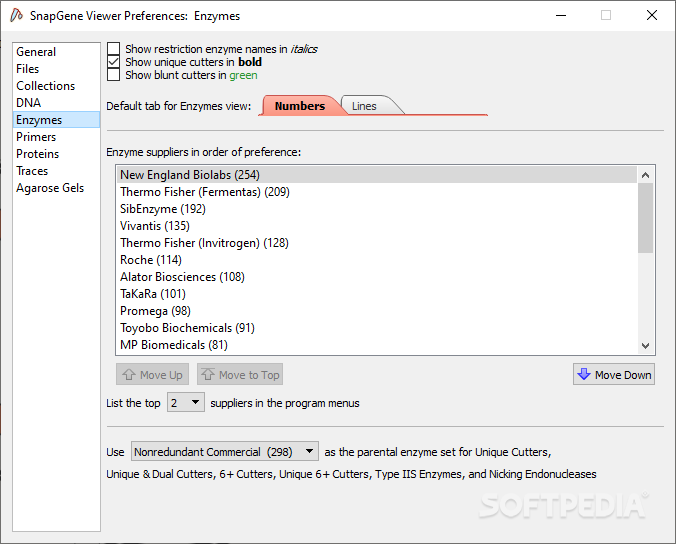Select New England Biolabs (254) supplier
This screenshot has height=544, width=676.
tap(377, 175)
